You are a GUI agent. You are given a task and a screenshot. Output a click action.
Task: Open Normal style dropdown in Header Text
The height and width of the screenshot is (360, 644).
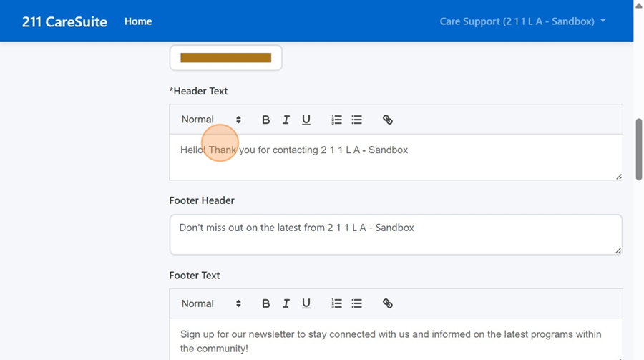211,120
